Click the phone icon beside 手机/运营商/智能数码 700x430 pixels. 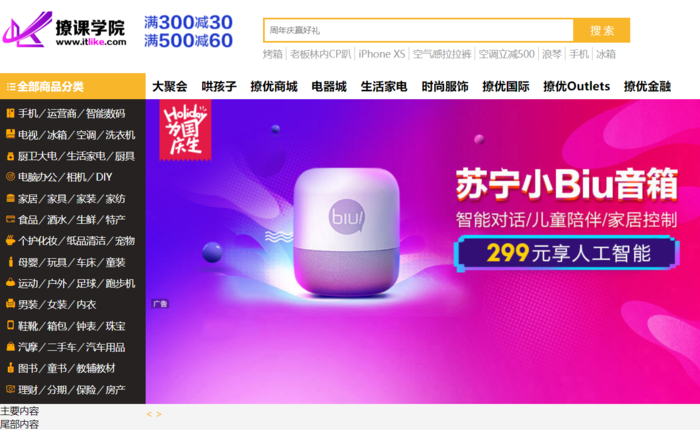10,113
